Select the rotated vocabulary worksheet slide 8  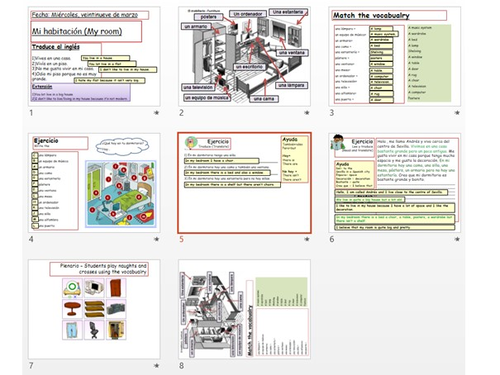coord(244,309)
